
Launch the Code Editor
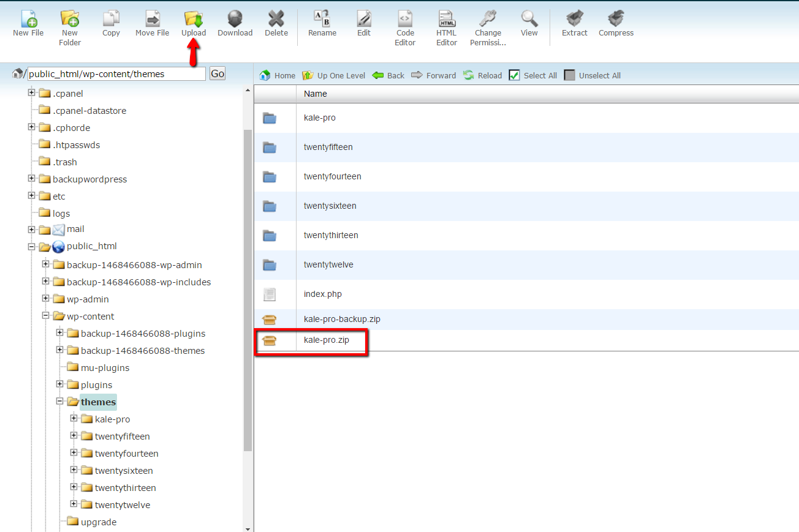pyautogui.click(x=405, y=28)
